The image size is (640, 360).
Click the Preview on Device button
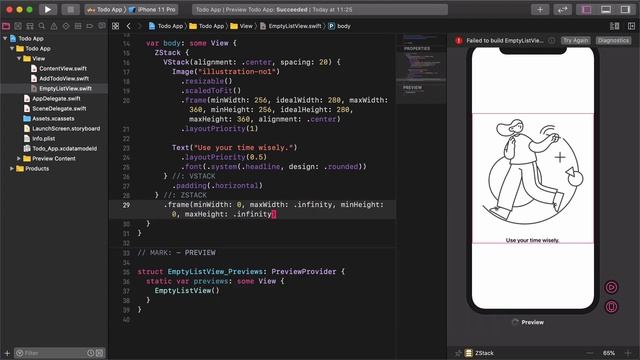coord(611,307)
